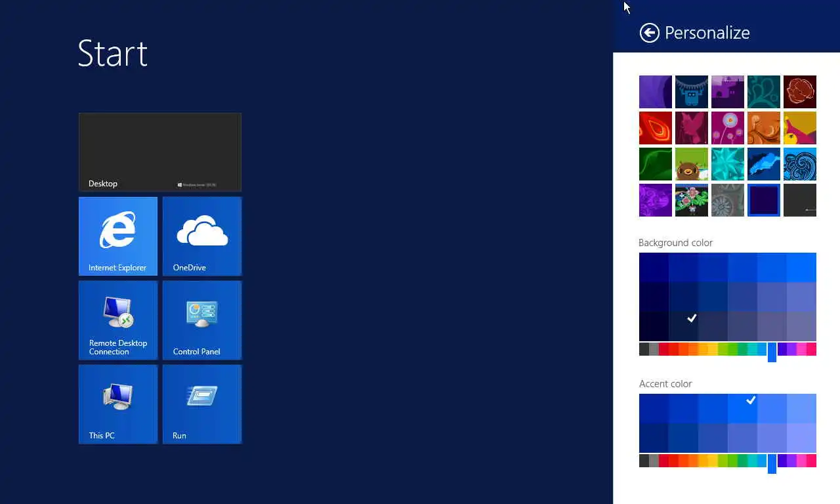Screen dimensions: 840x504
Task: Choose the blue robot monster background thumbnail
Action: tap(692, 92)
